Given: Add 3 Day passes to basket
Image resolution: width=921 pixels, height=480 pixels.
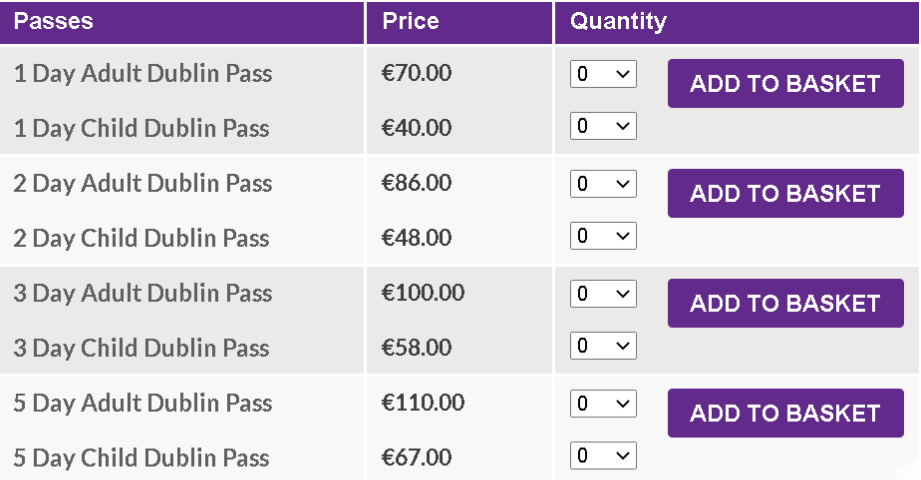Looking at the screenshot, I should [x=785, y=303].
